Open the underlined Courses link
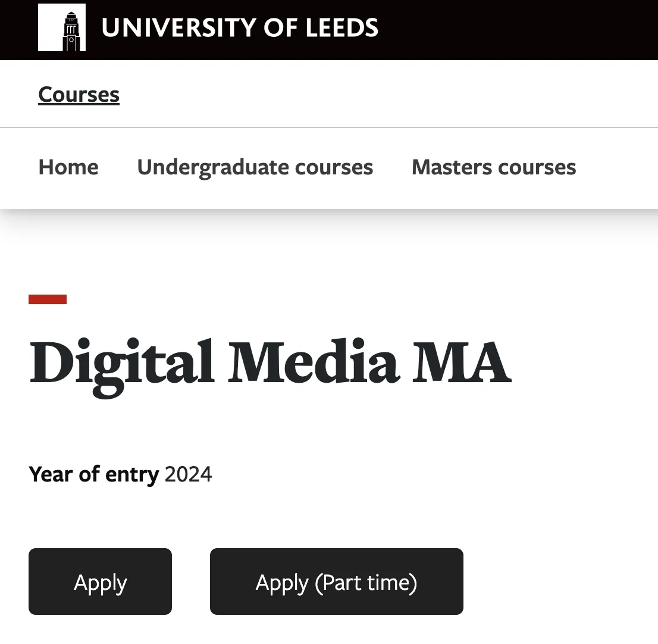 pyautogui.click(x=79, y=95)
